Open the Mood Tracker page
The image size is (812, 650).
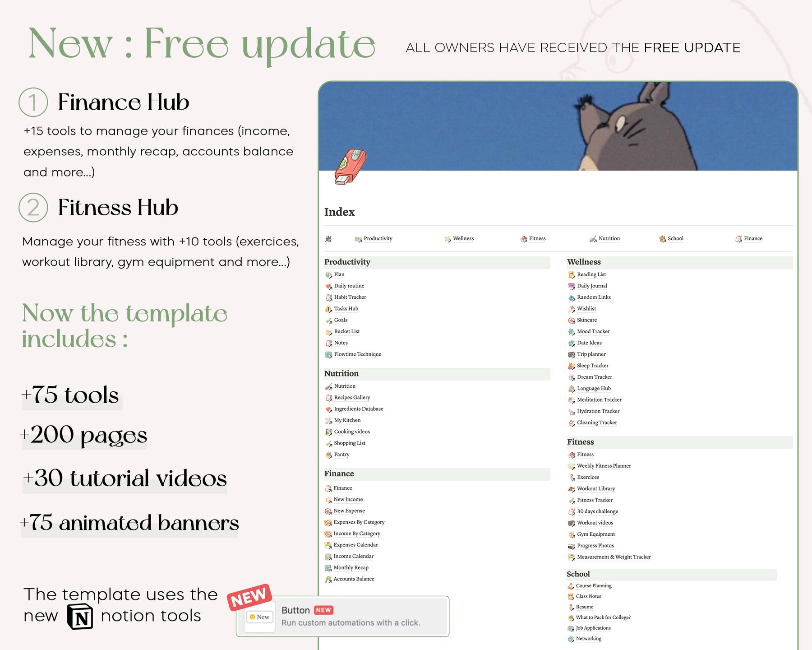pyautogui.click(x=593, y=331)
